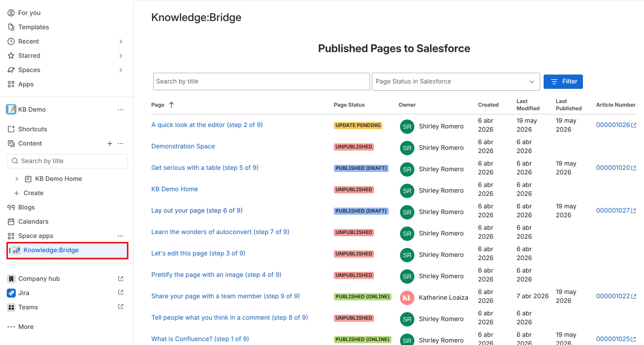Open Tell people what you think page
This screenshot has width=644, height=345.
tap(229, 318)
